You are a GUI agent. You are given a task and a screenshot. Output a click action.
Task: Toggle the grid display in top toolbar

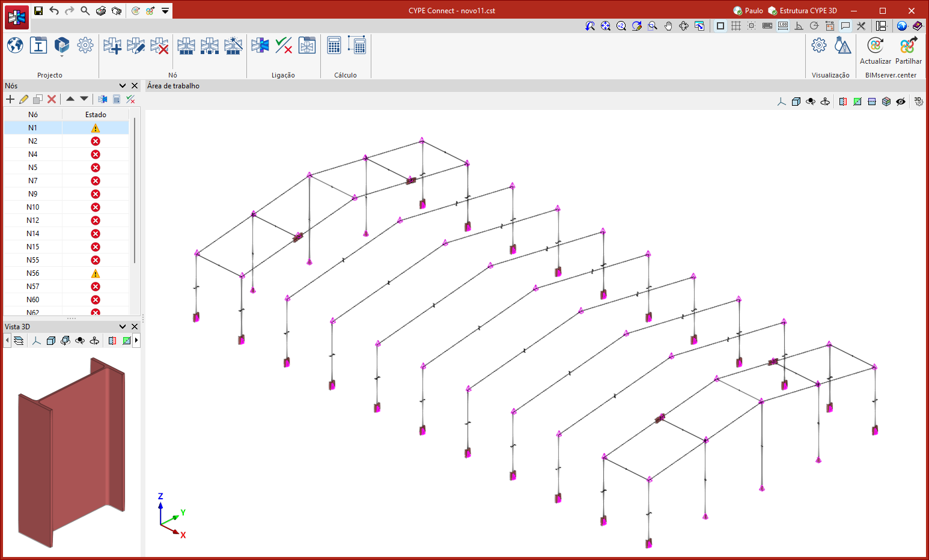point(736,26)
